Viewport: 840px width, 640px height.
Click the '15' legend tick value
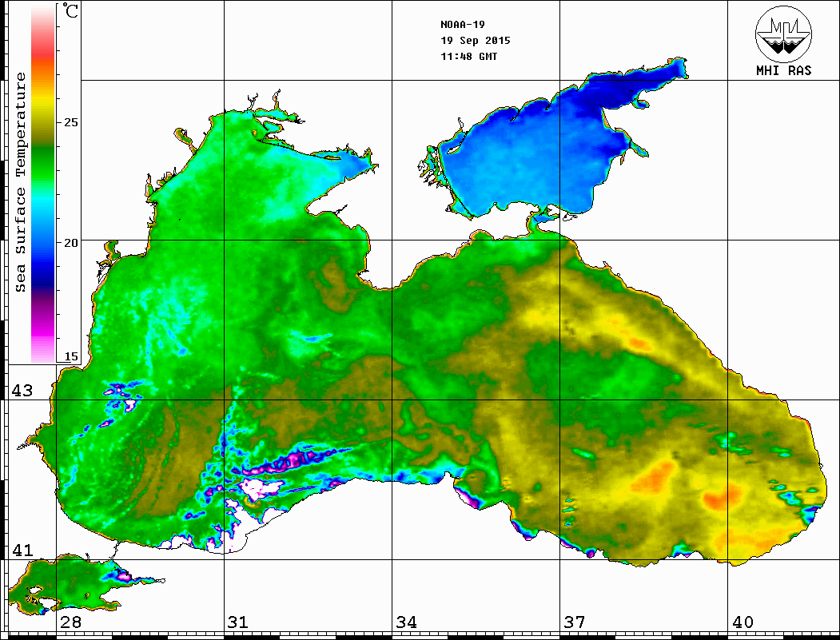click(70, 356)
